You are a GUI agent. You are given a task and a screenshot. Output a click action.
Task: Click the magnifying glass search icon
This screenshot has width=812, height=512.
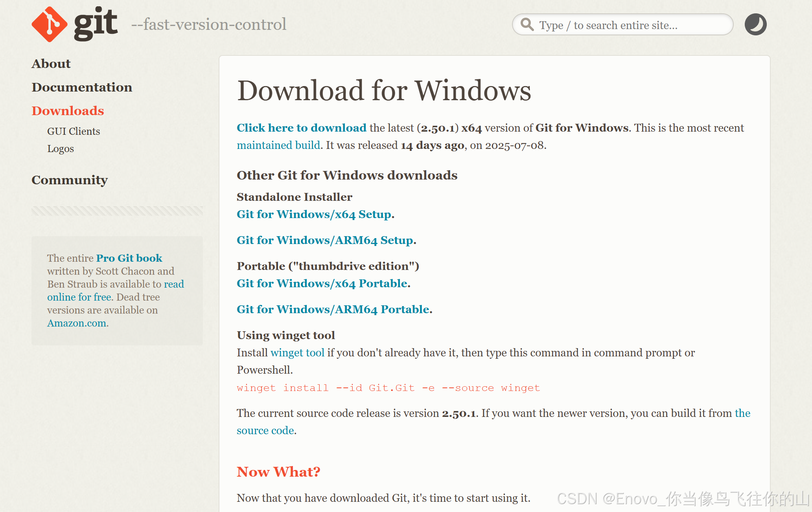pyautogui.click(x=527, y=24)
